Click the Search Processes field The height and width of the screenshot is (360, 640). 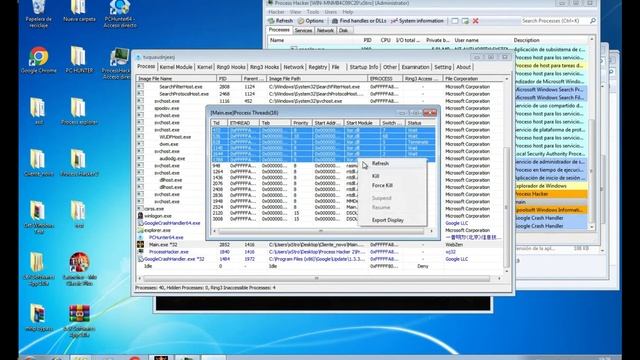click(555, 20)
